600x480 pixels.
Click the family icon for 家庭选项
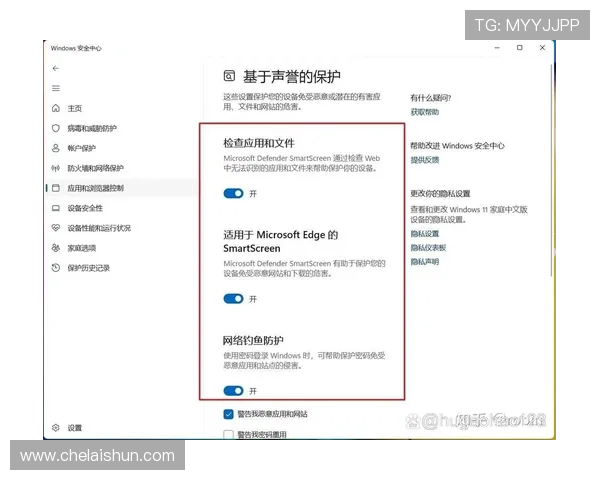pos(56,248)
